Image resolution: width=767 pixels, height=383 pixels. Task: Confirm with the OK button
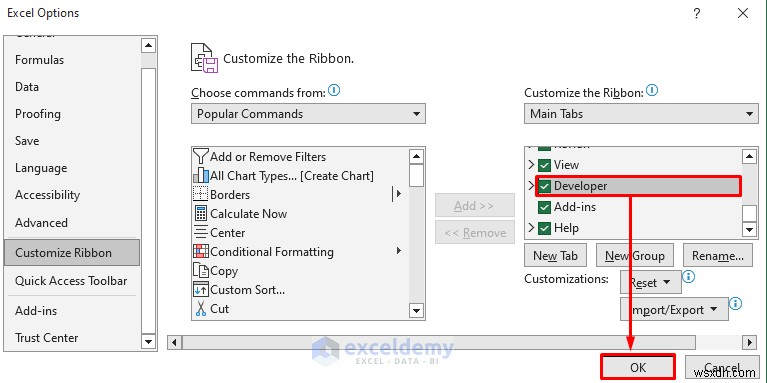(x=638, y=367)
